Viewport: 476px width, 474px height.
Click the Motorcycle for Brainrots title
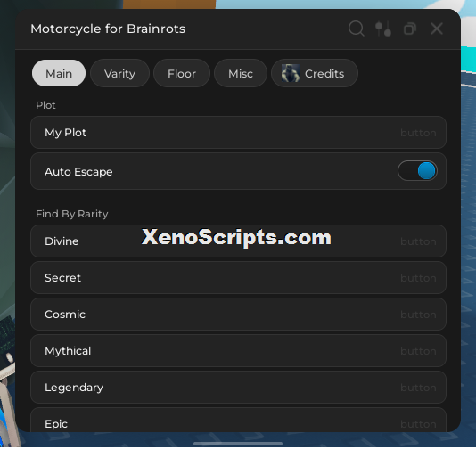[108, 29]
